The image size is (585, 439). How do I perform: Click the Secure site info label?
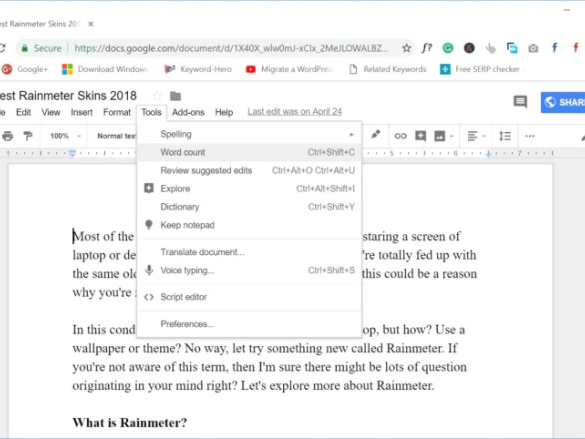[41, 48]
